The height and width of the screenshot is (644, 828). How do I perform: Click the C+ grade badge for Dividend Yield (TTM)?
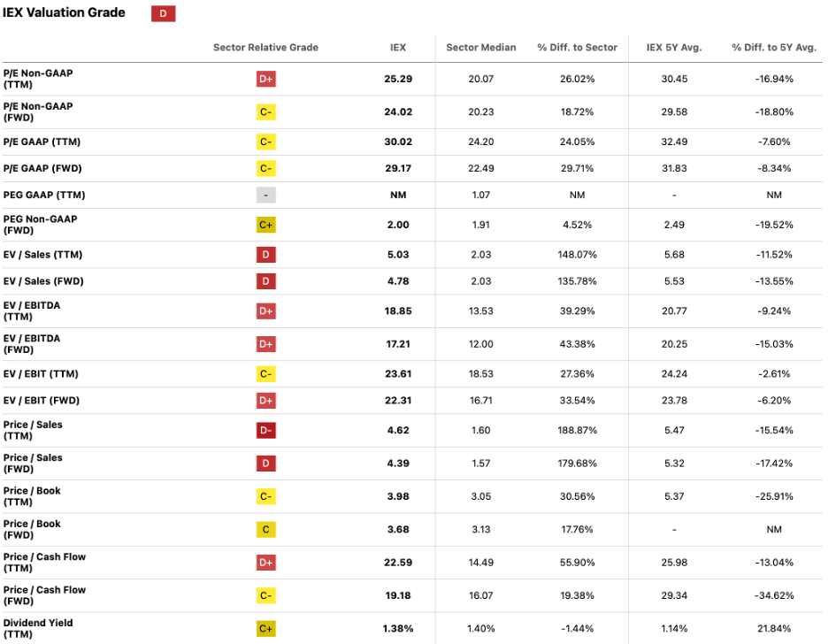265,628
